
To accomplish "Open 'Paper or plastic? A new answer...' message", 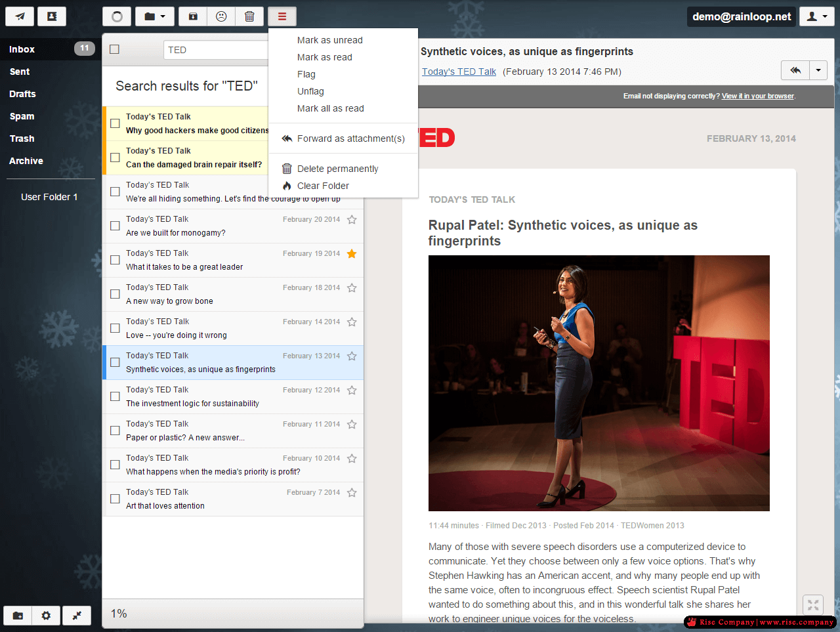I will click(x=233, y=431).
